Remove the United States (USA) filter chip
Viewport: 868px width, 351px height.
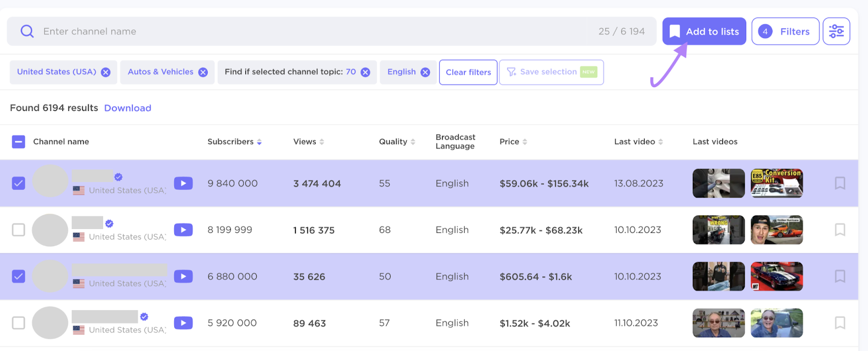(x=106, y=72)
